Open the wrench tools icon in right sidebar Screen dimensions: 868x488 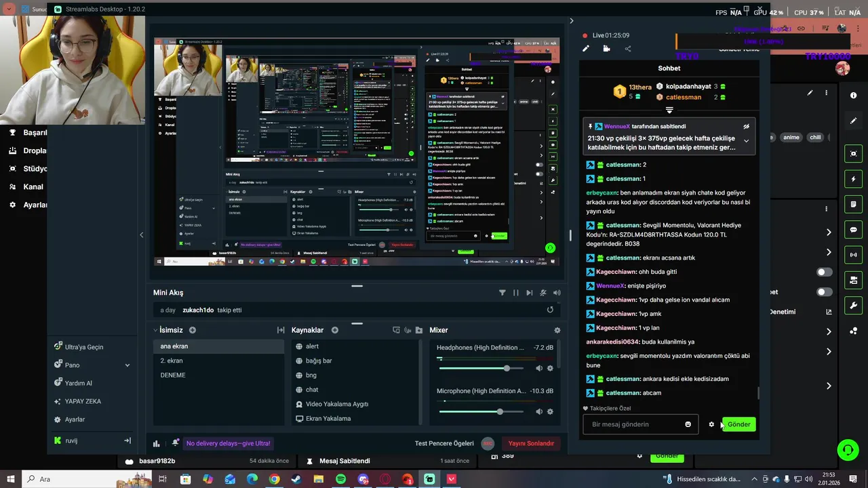pyautogui.click(x=854, y=306)
